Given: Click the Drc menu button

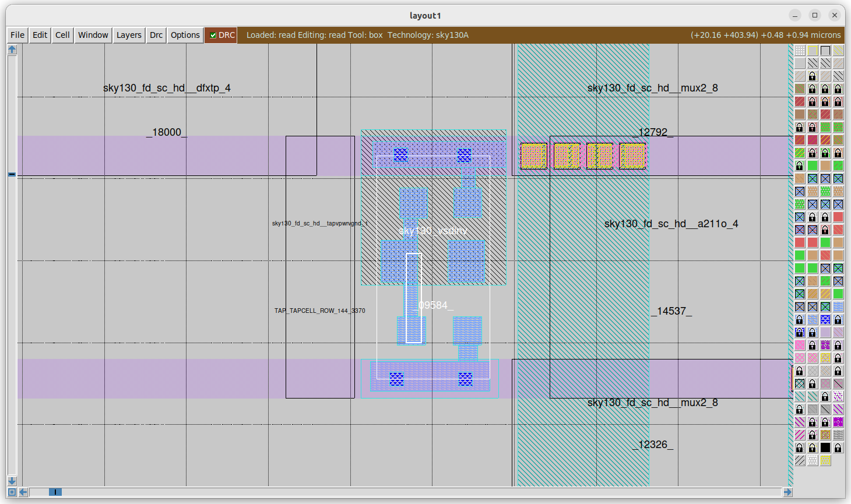Looking at the screenshot, I should click(x=156, y=35).
